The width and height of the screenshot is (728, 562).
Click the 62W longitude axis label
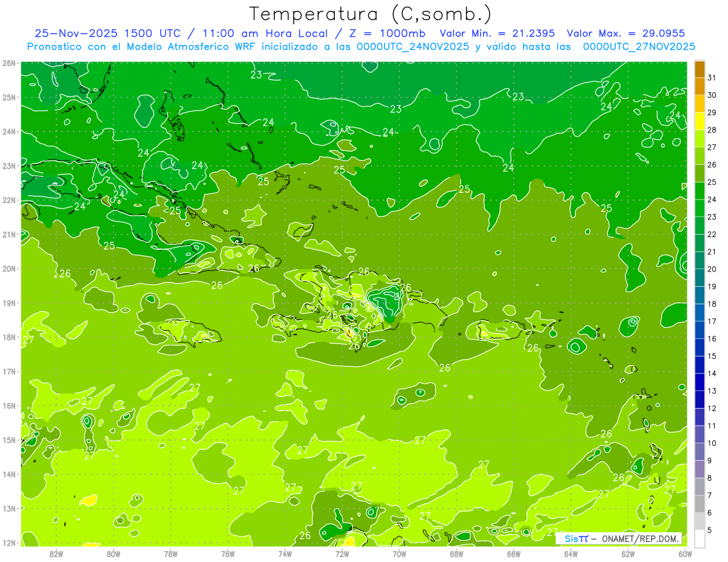pyautogui.click(x=628, y=554)
